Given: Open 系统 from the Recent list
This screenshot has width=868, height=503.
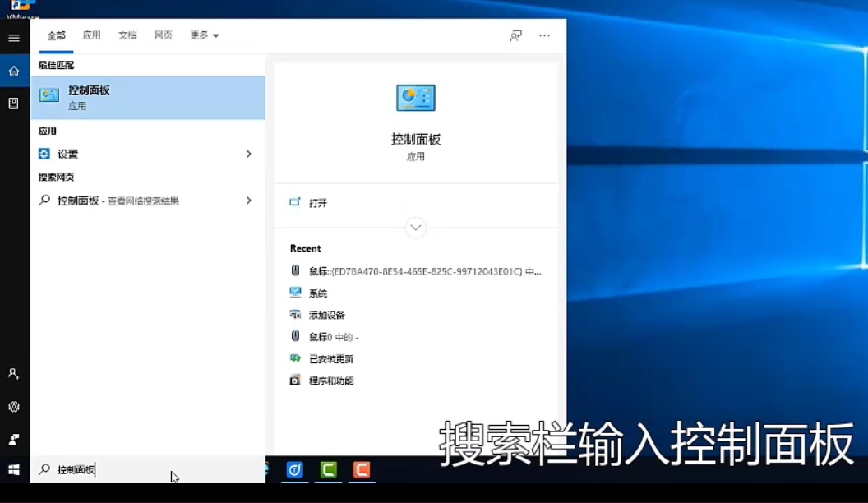Looking at the screenshot, I should [319, 293].
